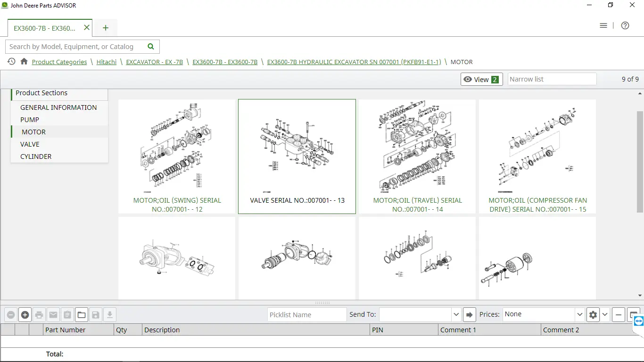
Task: Click the search magnifier icon
Action: [x=150, y=47]
